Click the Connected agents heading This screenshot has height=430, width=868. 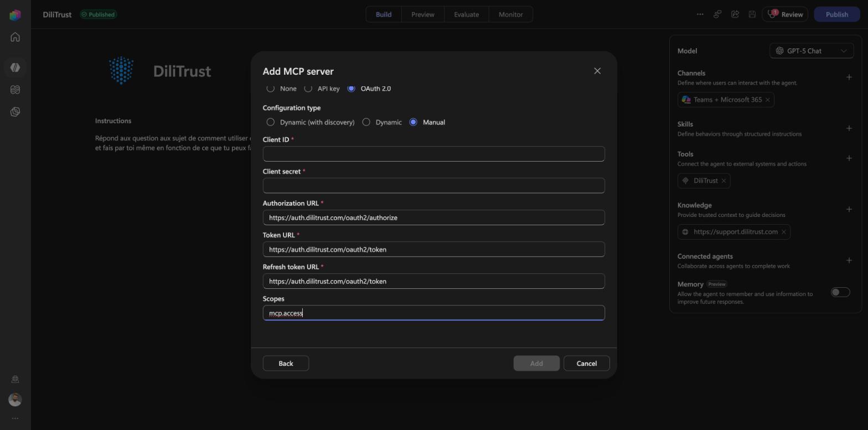point(705,256)
